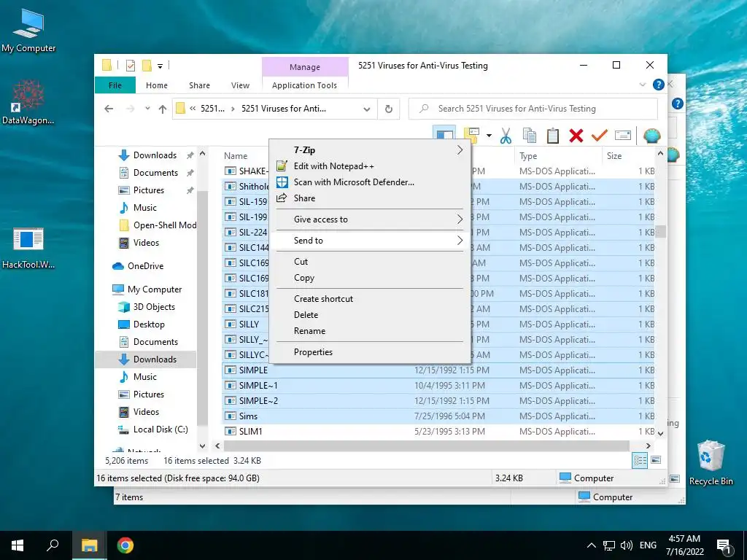747x560 pixels.
Task: Open the Windows Start menu
Action: pos(18,545)
